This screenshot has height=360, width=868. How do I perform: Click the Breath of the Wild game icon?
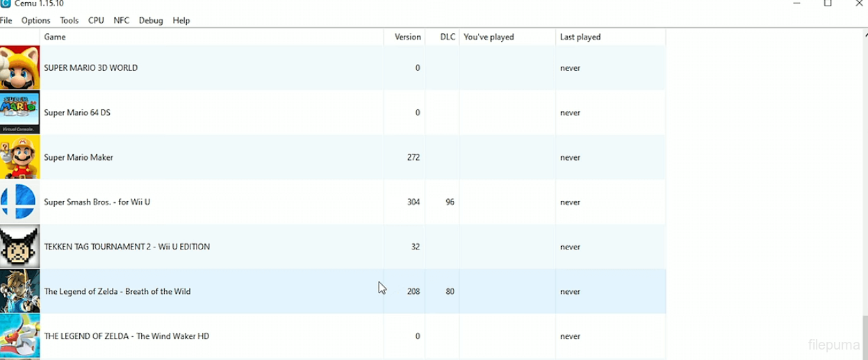point(19,291)
